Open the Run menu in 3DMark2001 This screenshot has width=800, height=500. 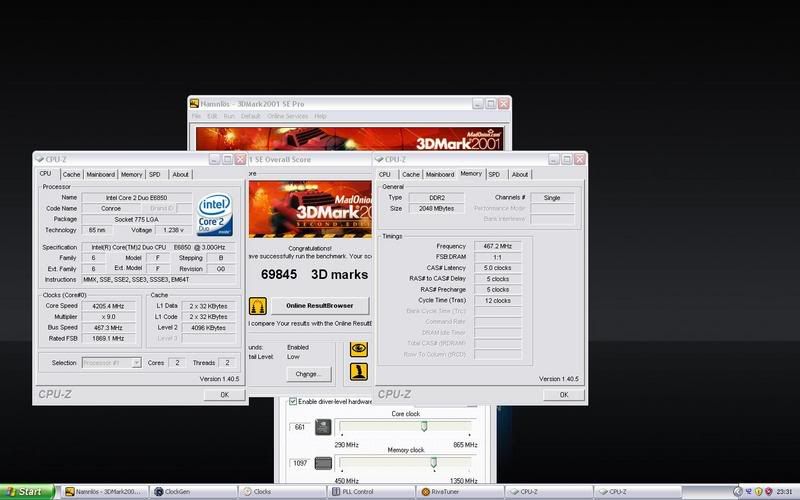229,116
